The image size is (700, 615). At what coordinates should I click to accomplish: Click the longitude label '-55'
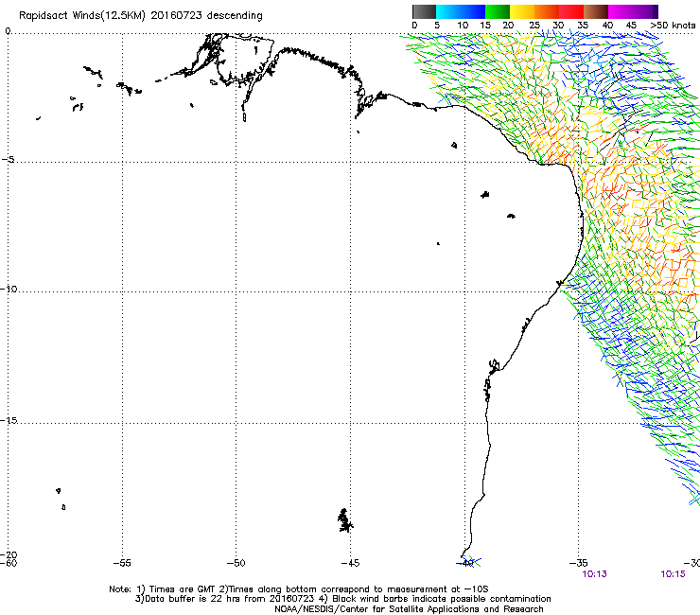point(122,563)
